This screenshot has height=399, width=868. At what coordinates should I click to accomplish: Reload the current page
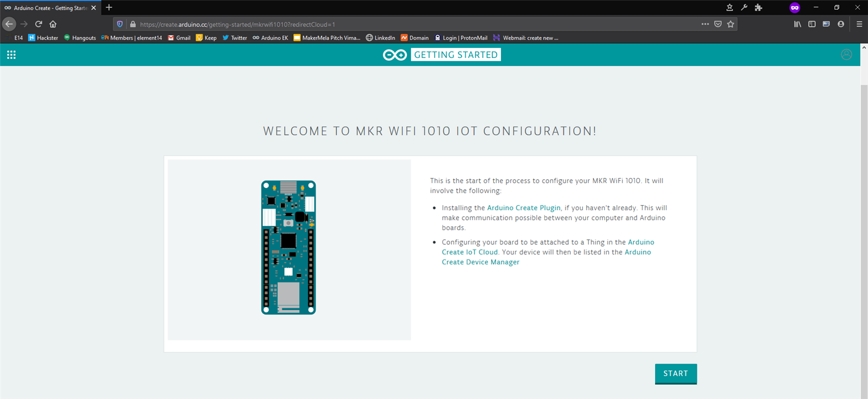coord(39,24)
